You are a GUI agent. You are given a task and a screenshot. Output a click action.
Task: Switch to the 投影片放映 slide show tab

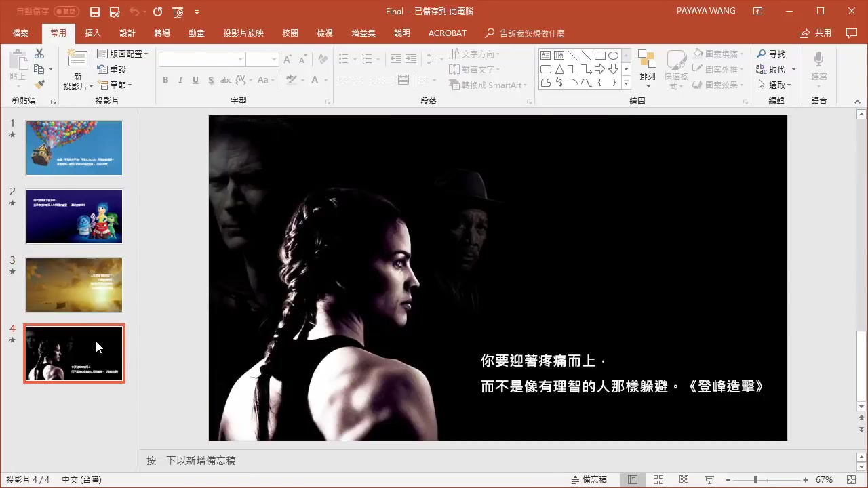243,33
